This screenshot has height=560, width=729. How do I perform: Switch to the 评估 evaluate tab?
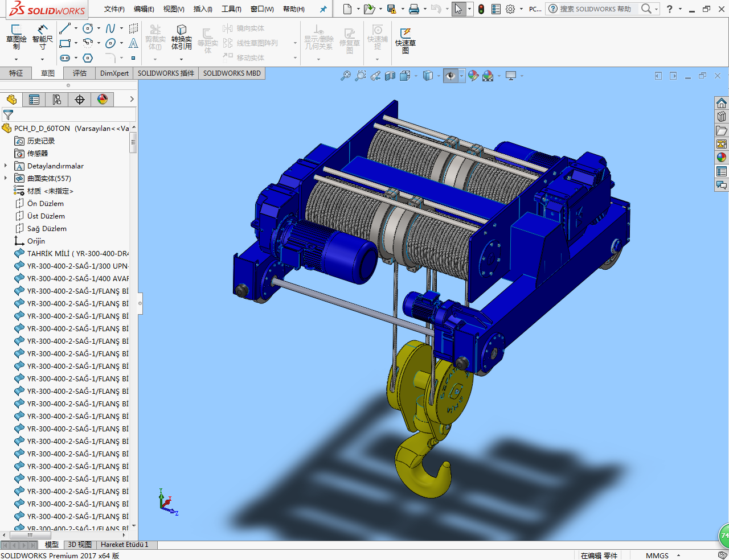click(x=80, y=73)
